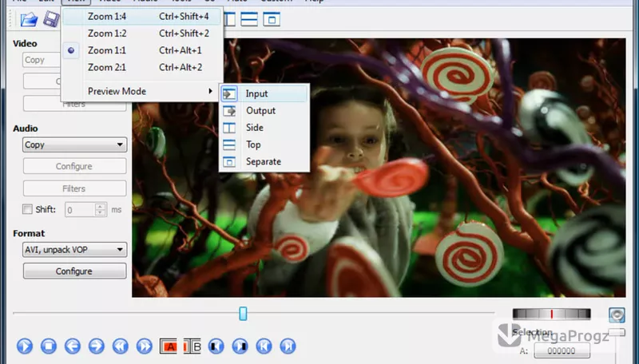Choose Output preview mode
This screenshot has width=639, height=364.
click(x=264, y=111)
